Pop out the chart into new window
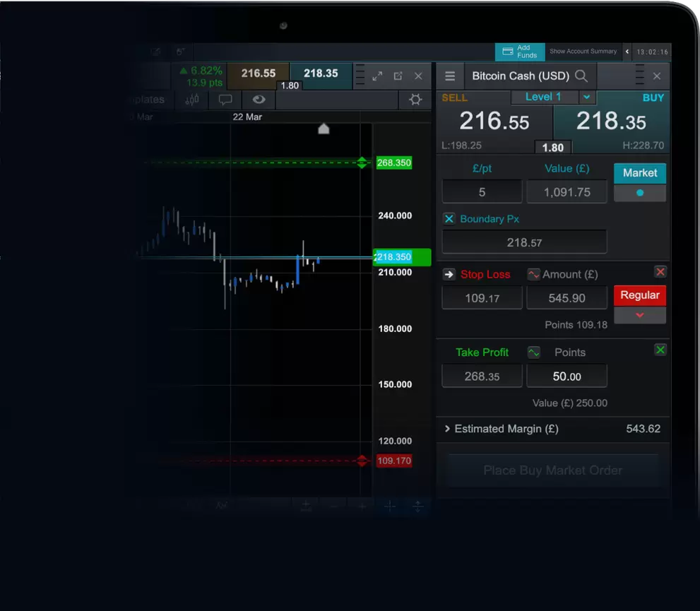Image resolution: width=700 pixels, height=611 pixels. (398, 76)
